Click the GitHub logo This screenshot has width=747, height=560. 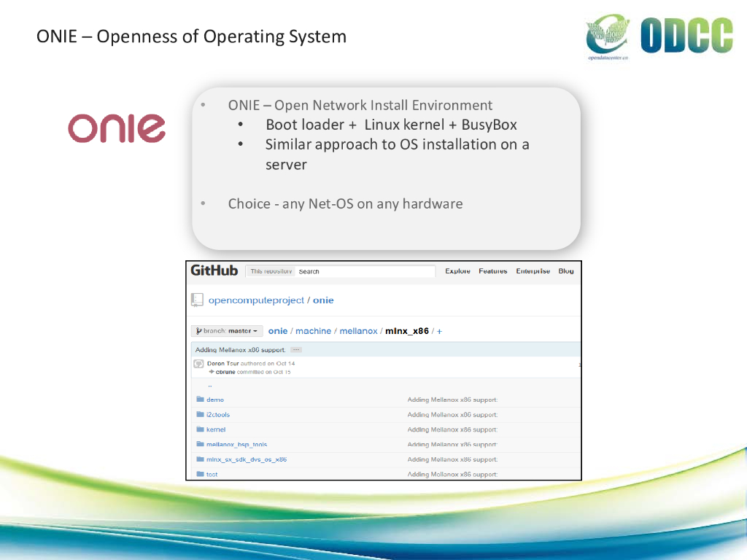[214, 271]
